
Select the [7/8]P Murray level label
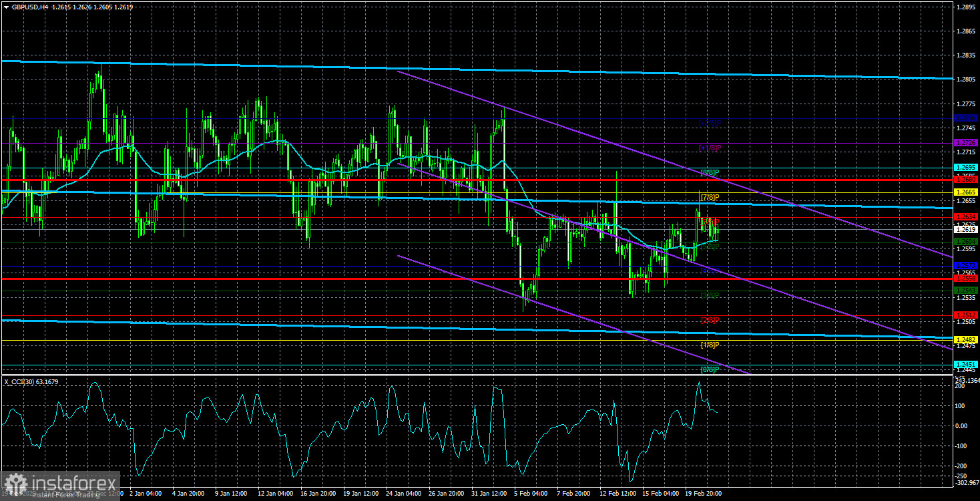click(710, 197)
